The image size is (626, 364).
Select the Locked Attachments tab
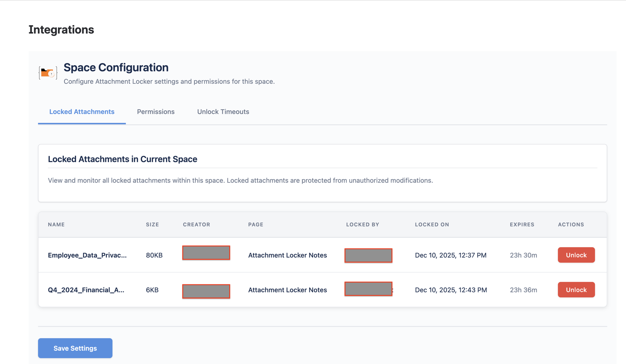click(x=81, y=112)
